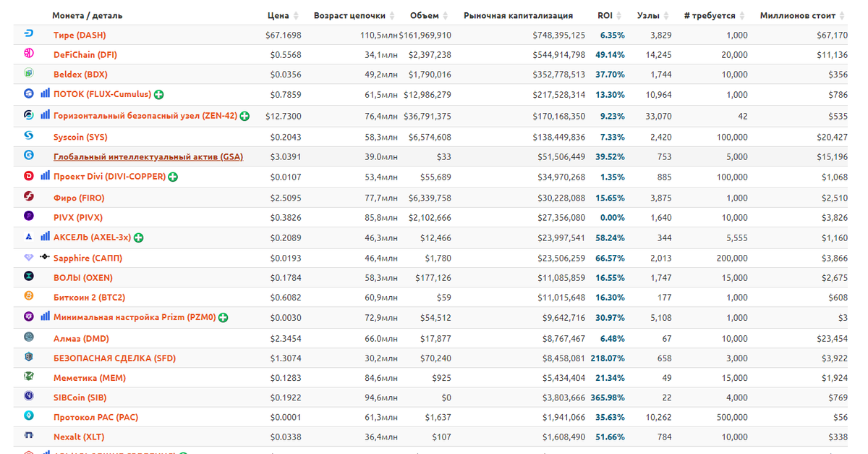Open the Sapphire (САПП) link
The width and height of the screenshot is (868, 454).
pos(88,258)
